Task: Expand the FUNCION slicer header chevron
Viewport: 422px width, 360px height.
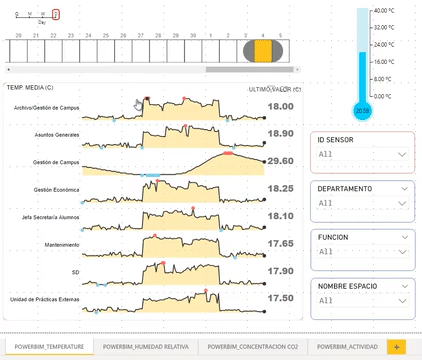Action: coord(405,237)
